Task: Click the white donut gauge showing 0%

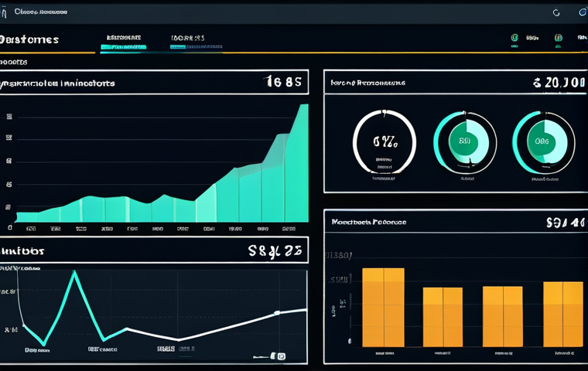Action: coord(384,141)
